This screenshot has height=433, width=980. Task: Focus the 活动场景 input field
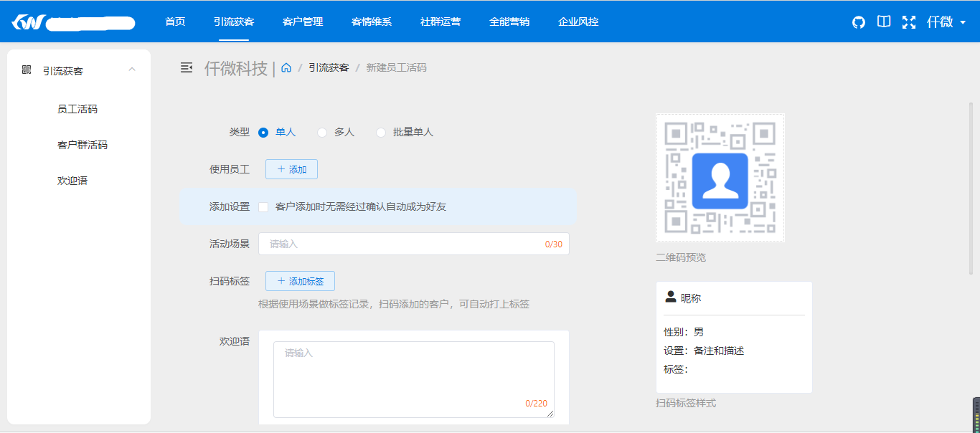click(414, 244)
